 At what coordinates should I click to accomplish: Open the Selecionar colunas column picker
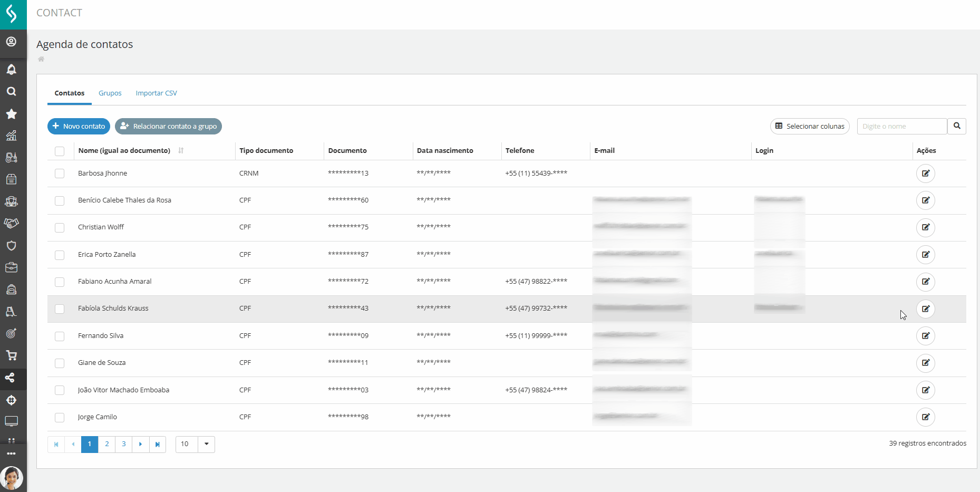(810, 127)
